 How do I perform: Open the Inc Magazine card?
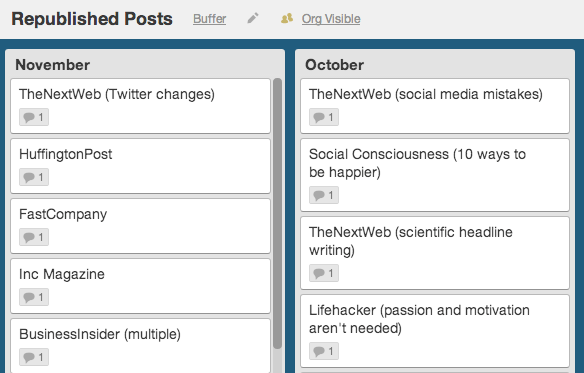(x=140, y=286)
